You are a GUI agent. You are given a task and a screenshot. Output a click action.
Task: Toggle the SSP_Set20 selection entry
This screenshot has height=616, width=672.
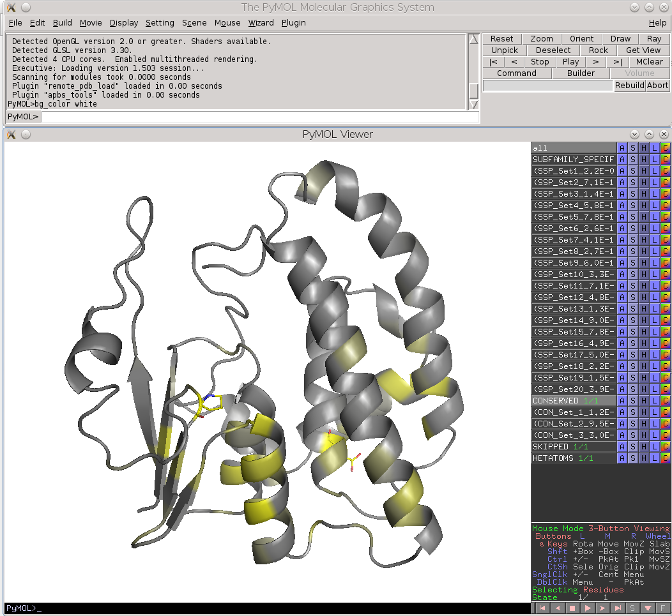click(574, 389)
